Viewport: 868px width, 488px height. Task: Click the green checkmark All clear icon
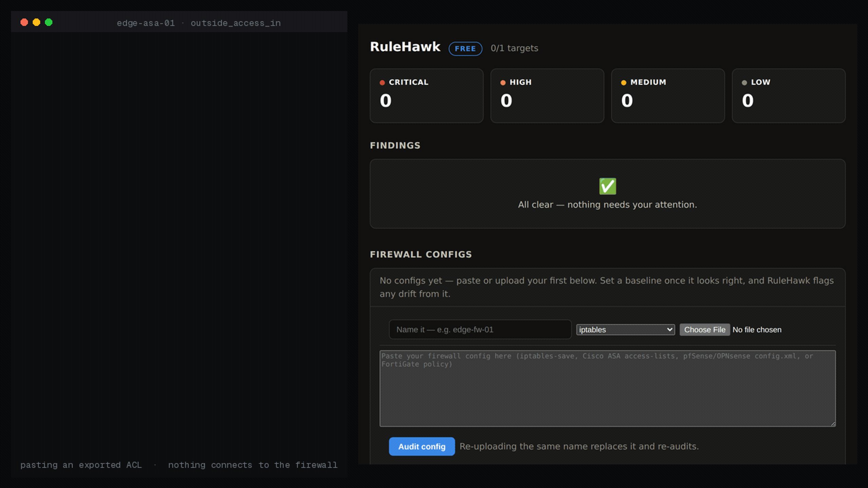[x=607, y=186]
